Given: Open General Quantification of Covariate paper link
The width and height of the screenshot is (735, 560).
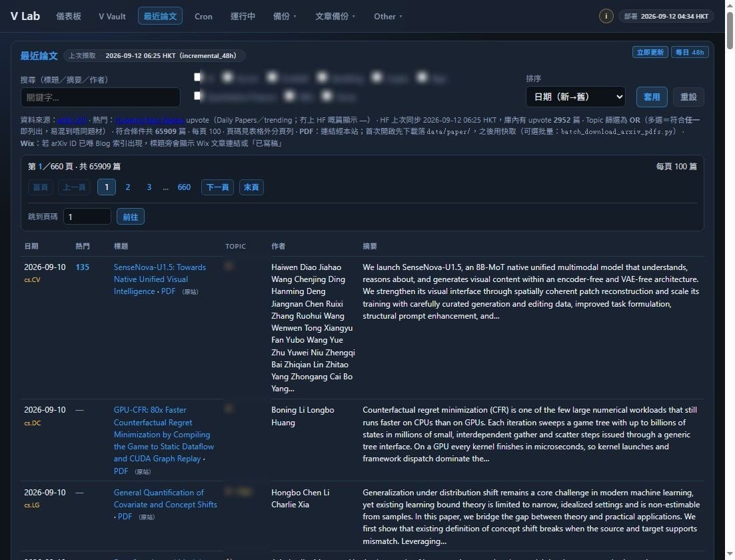Looking at the screenshot, I should [165, 499].
